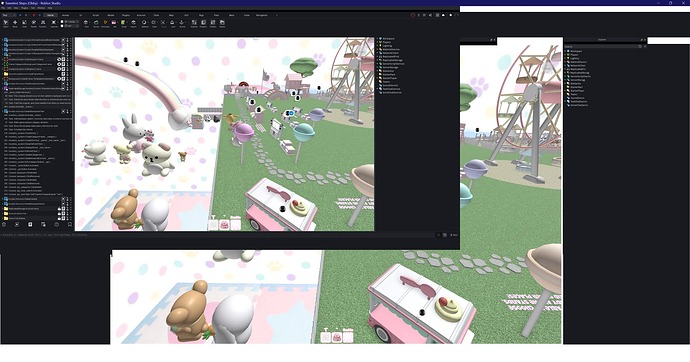Screen dimensions: 690x362
Task: Open the View menu
Action: pos(16,8)
